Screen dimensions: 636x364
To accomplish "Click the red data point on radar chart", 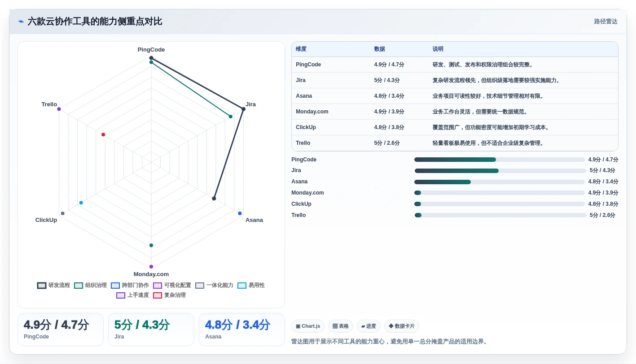I will (103, 134).
